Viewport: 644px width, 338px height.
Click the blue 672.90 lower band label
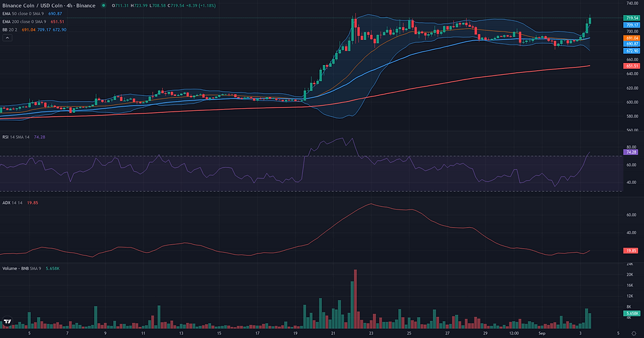click(x=632, y=51)
